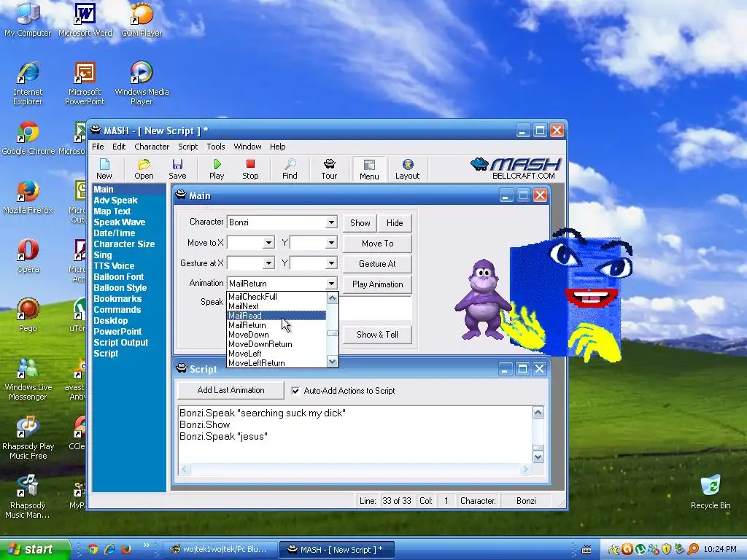Select Rhapsody Music Manager desktop icon
Image resolution: width=747 pixels, height=560 pixels.
pos(28,497)
